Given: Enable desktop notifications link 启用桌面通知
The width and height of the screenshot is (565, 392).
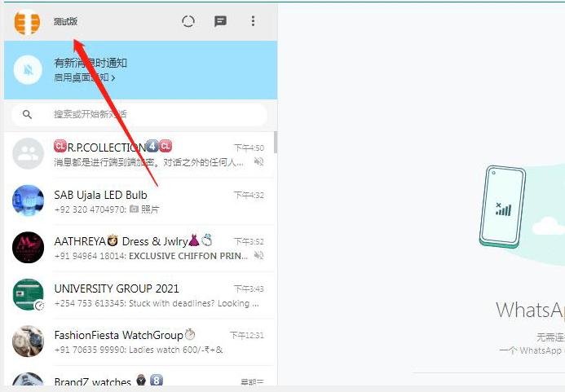Looking at the screenshot, I should pyautogui.click(x=85, y=77).
